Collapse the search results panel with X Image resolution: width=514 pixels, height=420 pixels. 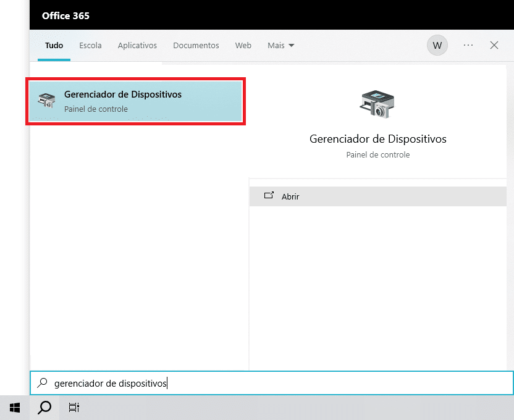click(494, 45)
